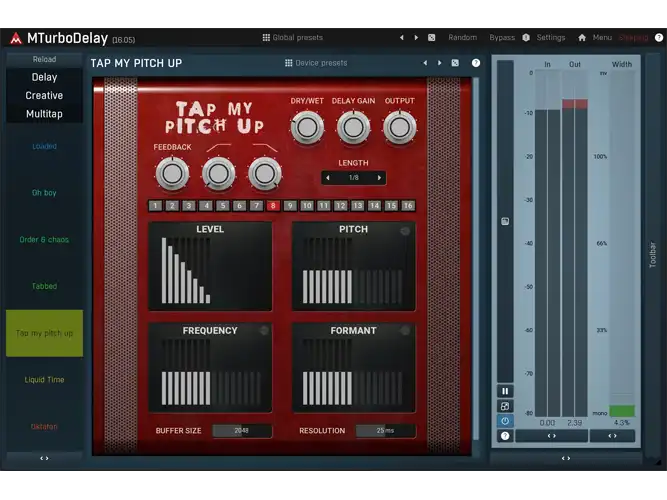Expand preset list bottom arrows

tap(44, 458)
